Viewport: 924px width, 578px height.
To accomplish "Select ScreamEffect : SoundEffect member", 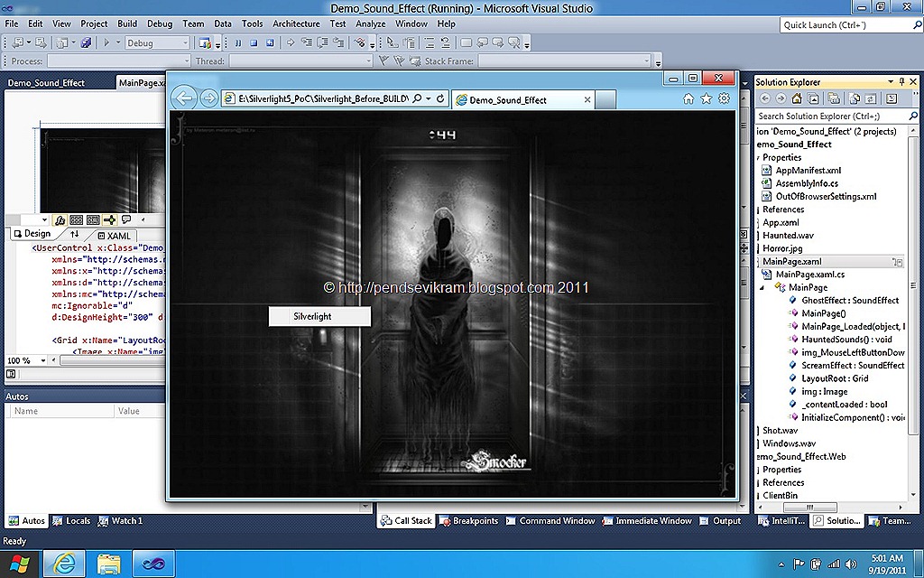I will [852, 365].
